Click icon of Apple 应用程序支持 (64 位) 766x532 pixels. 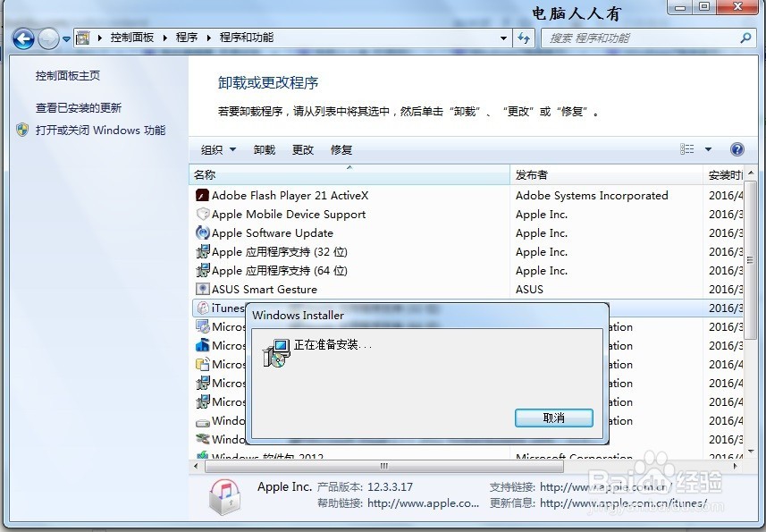(202, 271)
